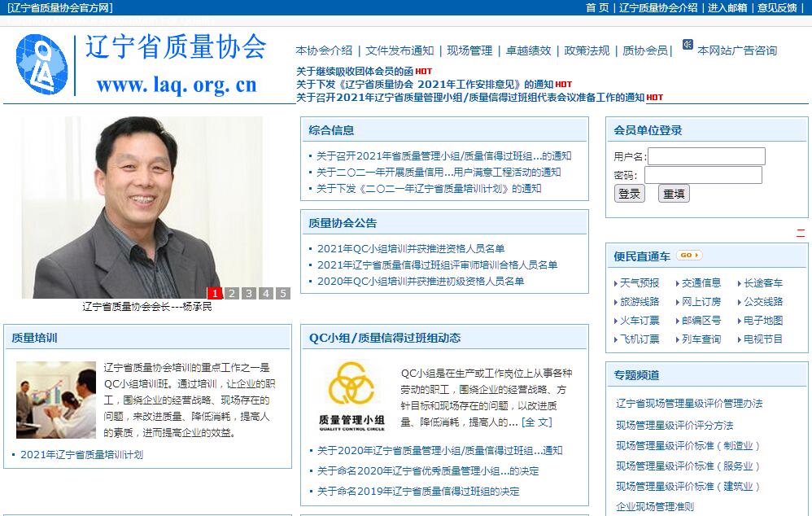Viewport: 812px width, 516px height.
Task: Select slide number 3 in photo carousel
Action: (x=248, y=294)
